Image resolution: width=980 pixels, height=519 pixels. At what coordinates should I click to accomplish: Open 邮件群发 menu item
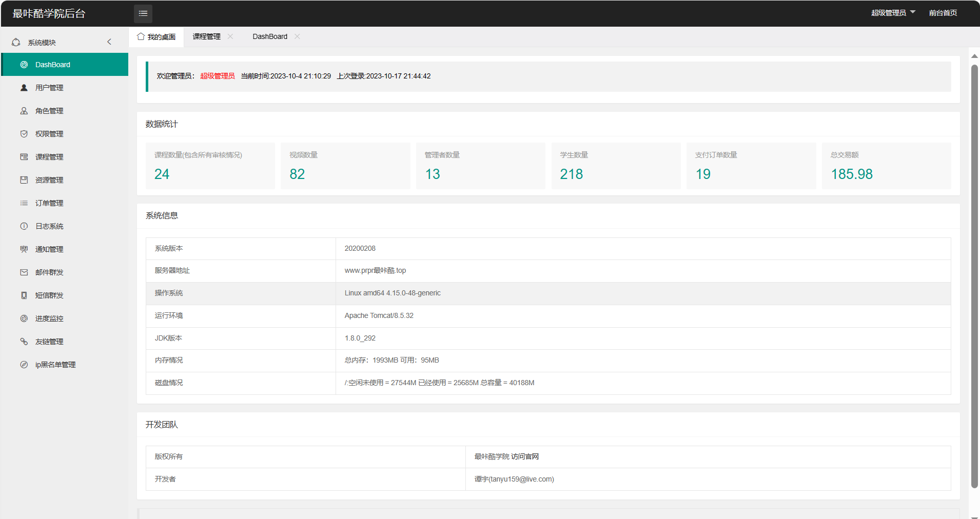tap(65, 272)
